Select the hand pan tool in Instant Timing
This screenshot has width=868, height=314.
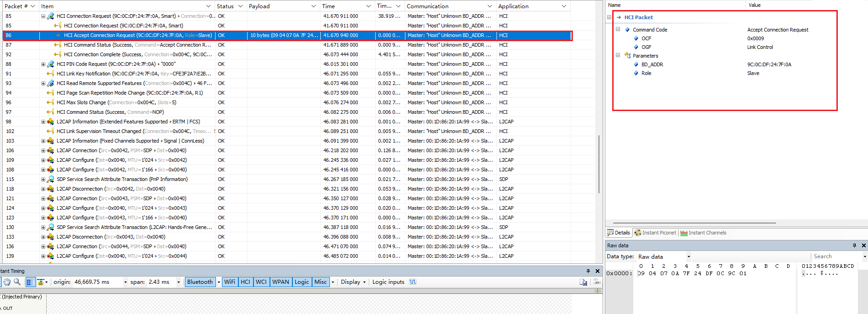7,282
